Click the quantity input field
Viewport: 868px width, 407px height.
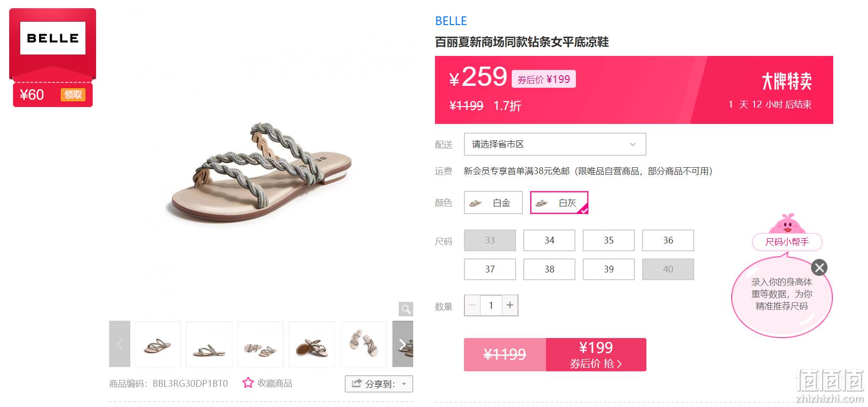pyautogui.click(x=491, y=305)
